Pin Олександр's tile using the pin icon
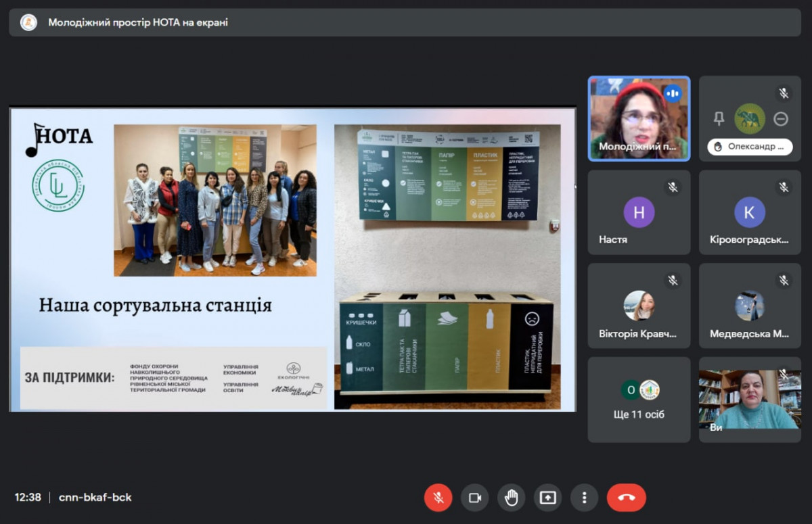The height and width of the screenshot is (524, 812). [719, 119]
